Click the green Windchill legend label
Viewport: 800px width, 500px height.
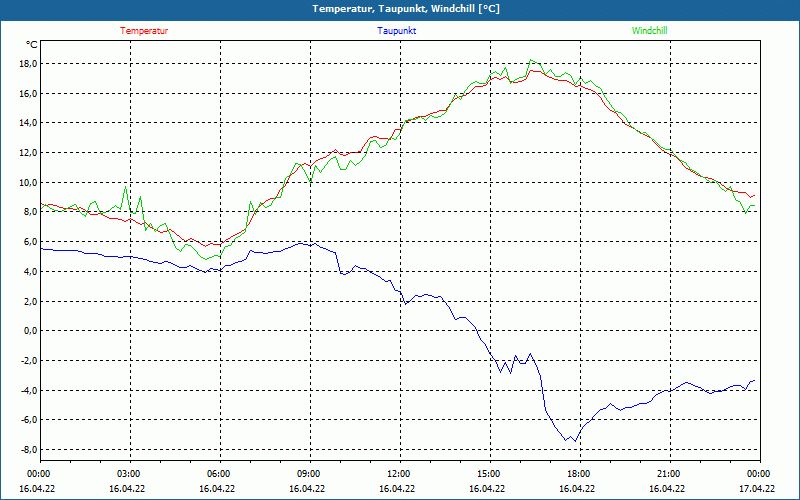coord(649,31)
